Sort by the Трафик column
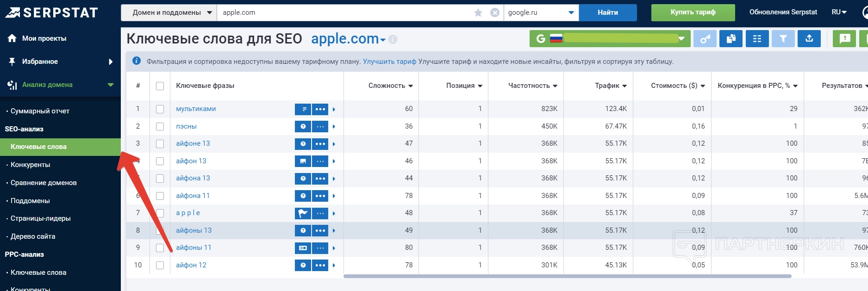The width and height of the screenshot is (868, 291). 611,86
